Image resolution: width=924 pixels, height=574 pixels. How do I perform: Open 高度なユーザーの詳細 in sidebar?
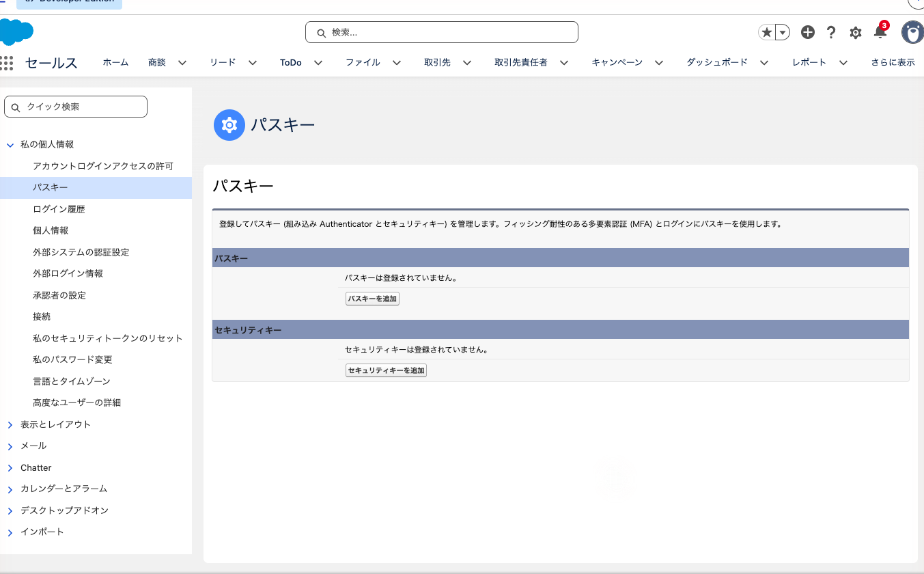point(76,402)
